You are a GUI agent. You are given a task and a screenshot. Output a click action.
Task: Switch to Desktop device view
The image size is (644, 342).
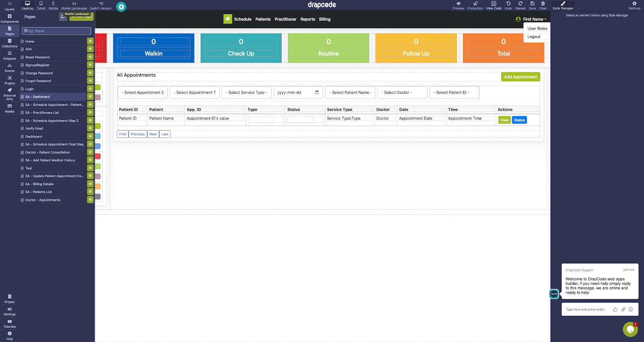(x=27, y=5)
